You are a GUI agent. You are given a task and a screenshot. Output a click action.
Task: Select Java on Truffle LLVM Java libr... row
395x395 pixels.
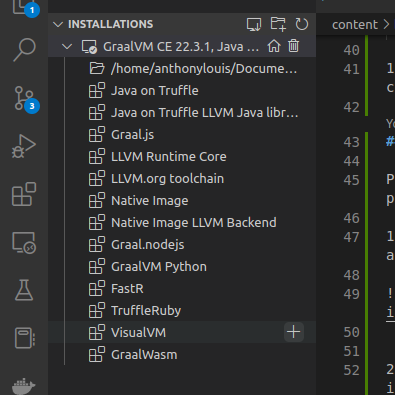182,112
